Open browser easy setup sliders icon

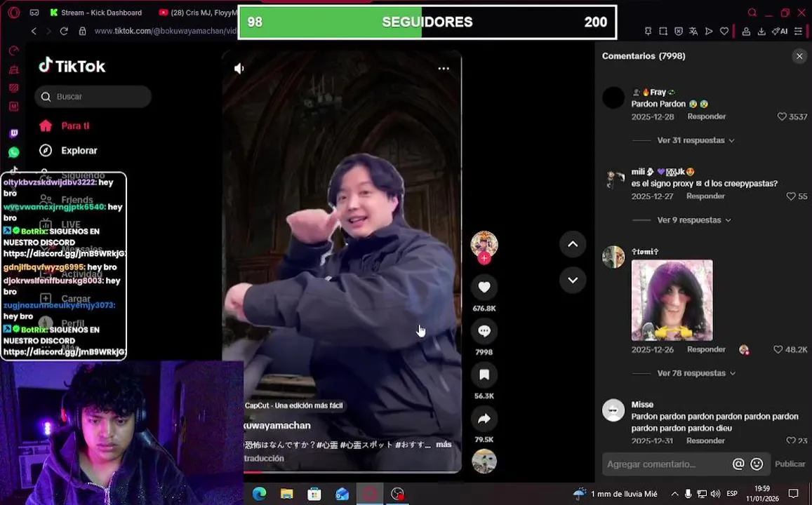pos(798,31)
